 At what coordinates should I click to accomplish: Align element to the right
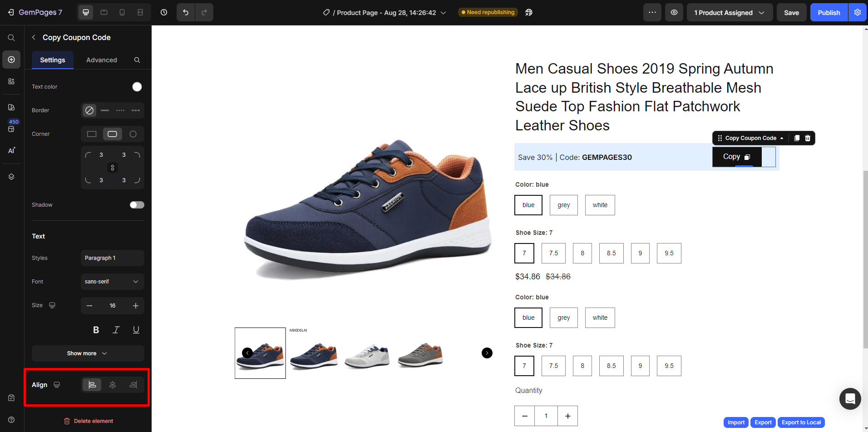coord(133,385)
